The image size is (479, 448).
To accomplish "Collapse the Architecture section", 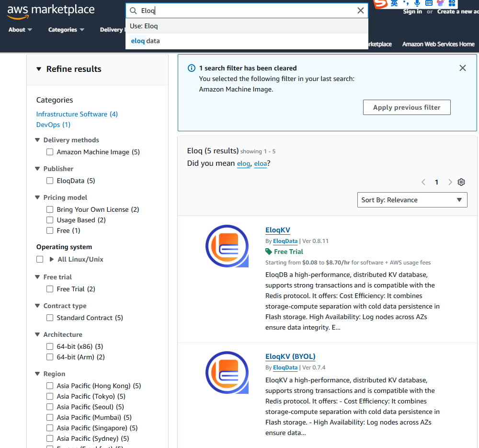I will pyautogui.click(x=37, y=334).
